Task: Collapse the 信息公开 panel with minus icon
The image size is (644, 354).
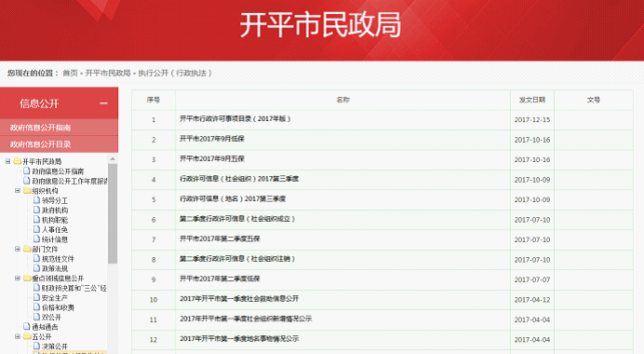Action: (103, 103)
